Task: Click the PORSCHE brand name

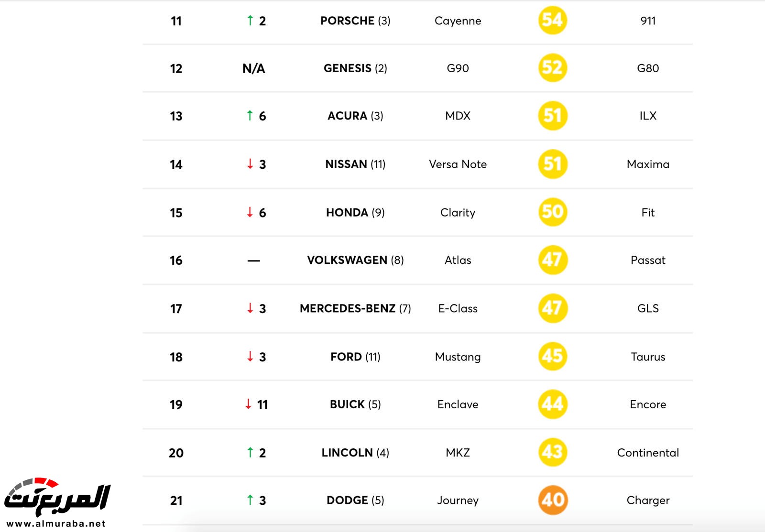Action: coord(347,21)
